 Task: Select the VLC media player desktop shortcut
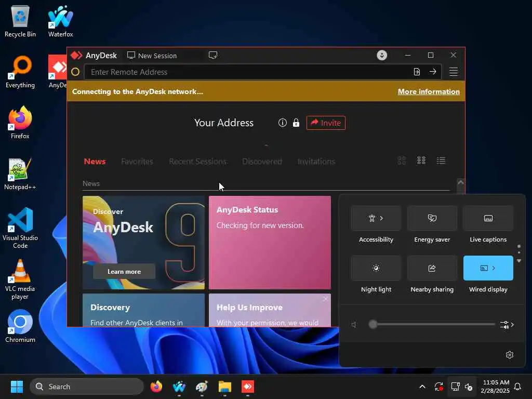point(20,280)
